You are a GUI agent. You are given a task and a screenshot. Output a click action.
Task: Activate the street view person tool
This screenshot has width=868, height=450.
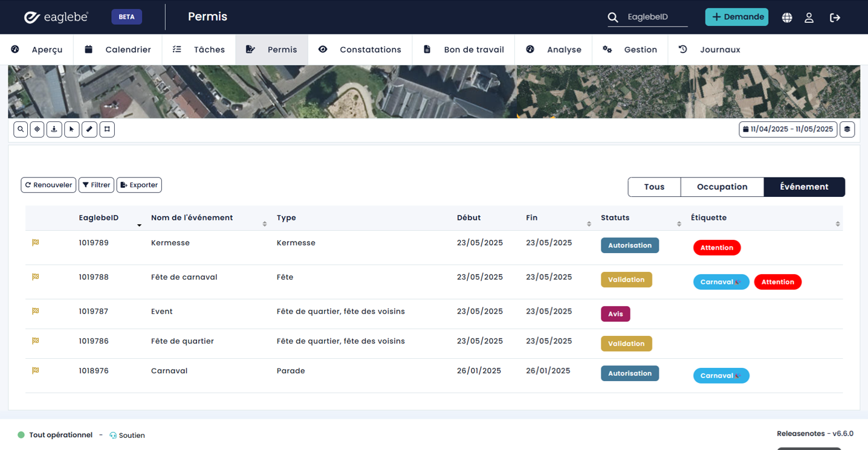tap(54, 129)
